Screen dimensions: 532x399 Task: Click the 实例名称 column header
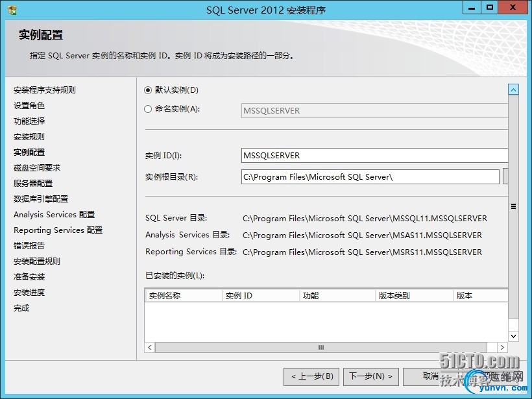[184, 295]
